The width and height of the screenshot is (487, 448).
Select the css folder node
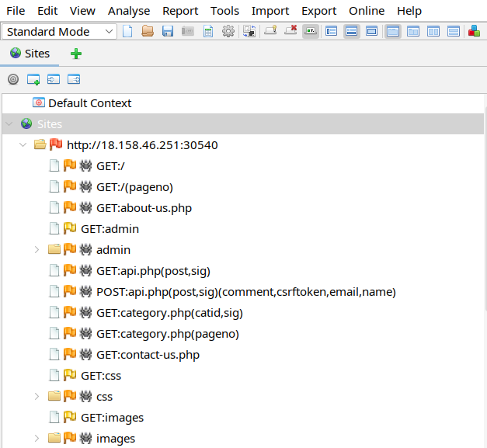(x=104, y=397)
